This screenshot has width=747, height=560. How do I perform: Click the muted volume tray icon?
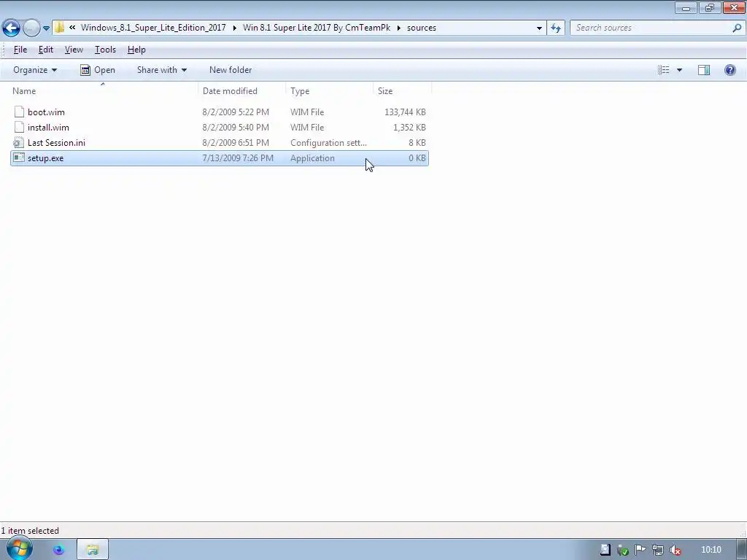[675, 550]
